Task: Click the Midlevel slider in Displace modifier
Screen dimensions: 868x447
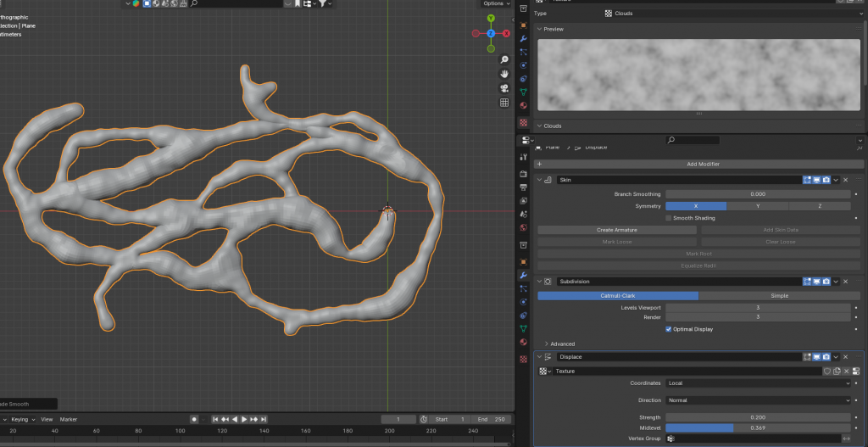Action: coord(758,427)
